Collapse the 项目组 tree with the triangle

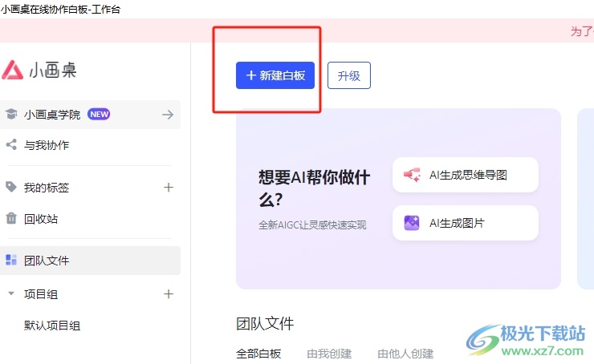[x=11, y=293]
